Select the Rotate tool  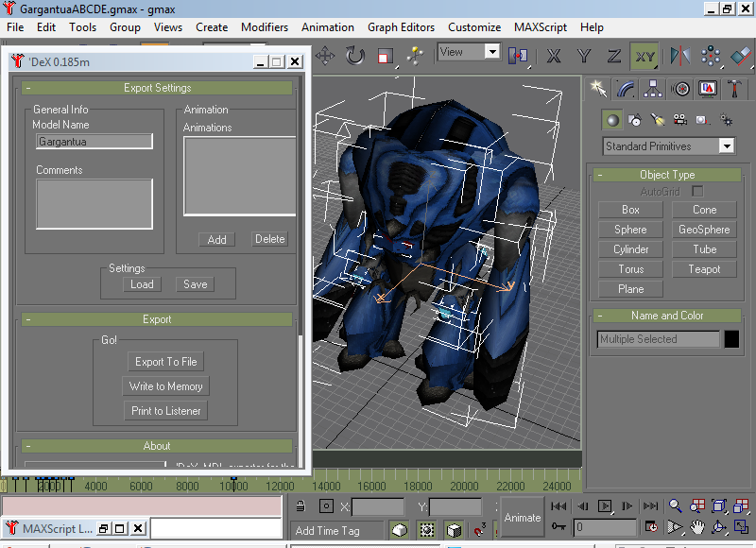coord(355,57)
